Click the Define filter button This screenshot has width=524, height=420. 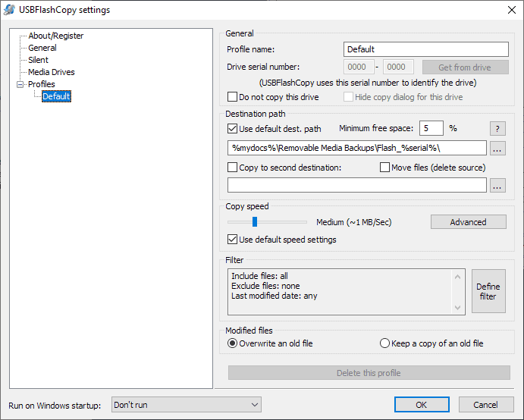pos(488,291)
